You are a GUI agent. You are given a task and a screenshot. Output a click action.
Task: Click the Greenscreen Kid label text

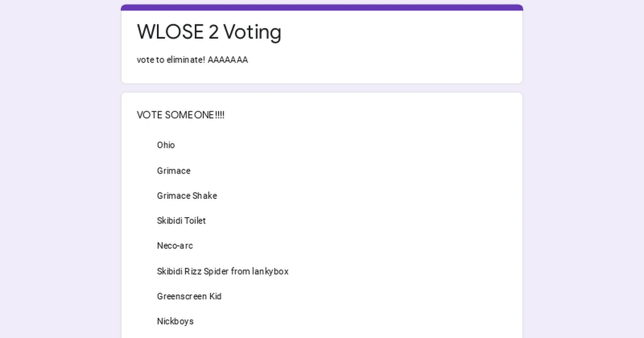pos(189,296)
